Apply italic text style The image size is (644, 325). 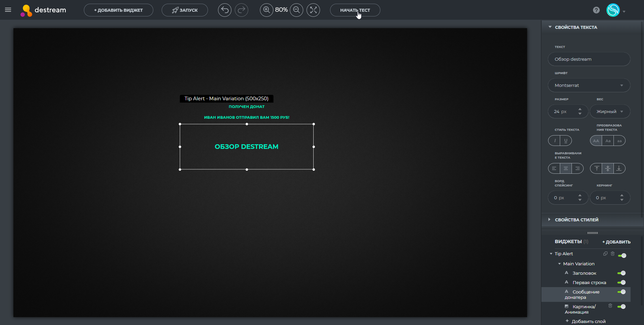click(x=554, y=141)
